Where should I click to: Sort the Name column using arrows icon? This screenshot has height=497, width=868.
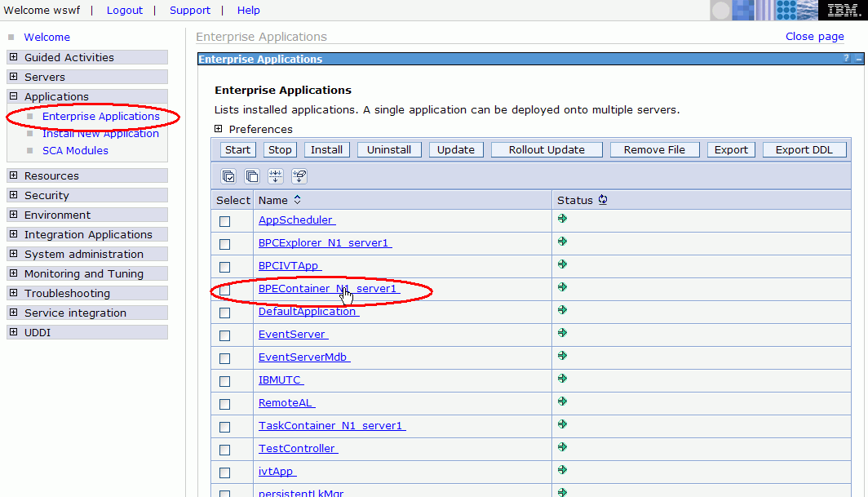coord(297,199)
